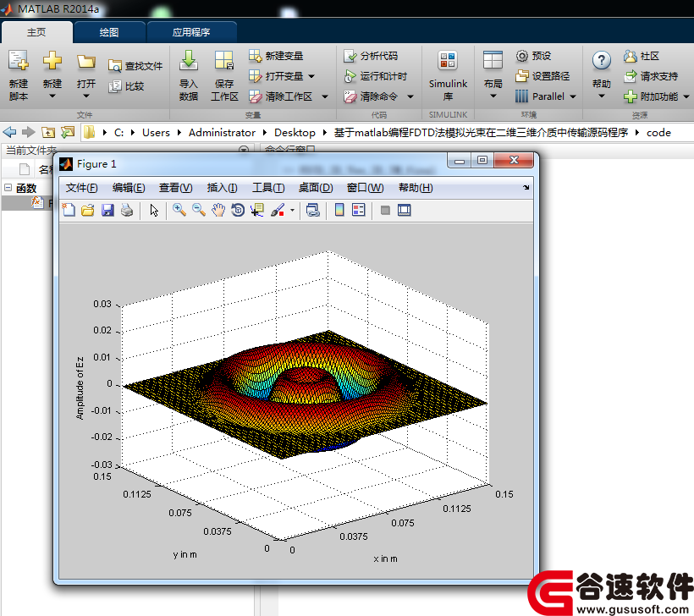Screen dimensions: 694x616
Task: Dock Figure 1 using the corner arrow
Action: [526, 188]
